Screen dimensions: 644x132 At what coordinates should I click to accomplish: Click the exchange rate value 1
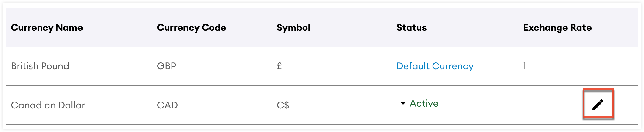tap(525, 66)
